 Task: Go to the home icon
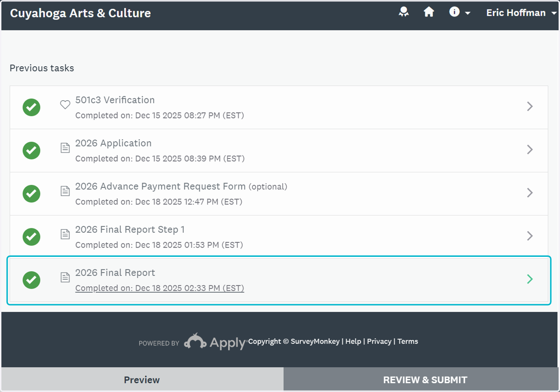tap(429, 12)
